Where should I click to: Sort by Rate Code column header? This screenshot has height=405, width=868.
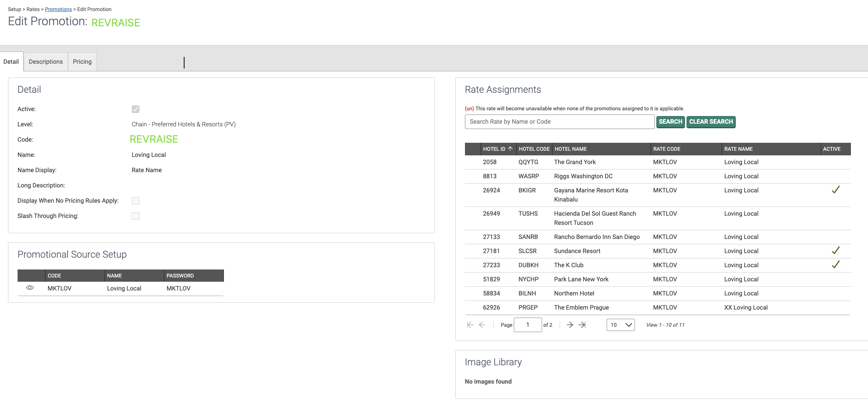point(686,149)
